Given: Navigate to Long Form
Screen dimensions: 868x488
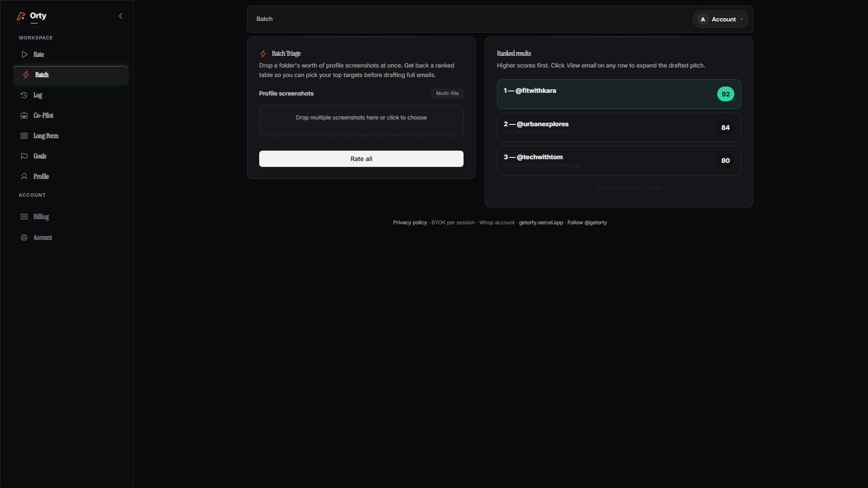Looking at the screenshot, I should (x=71, y=136).
